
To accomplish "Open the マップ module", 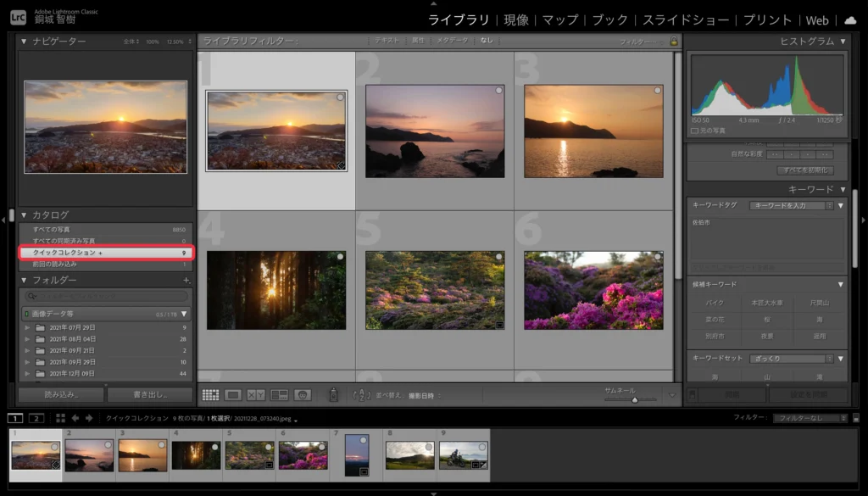I will click(x=560, y=20).
